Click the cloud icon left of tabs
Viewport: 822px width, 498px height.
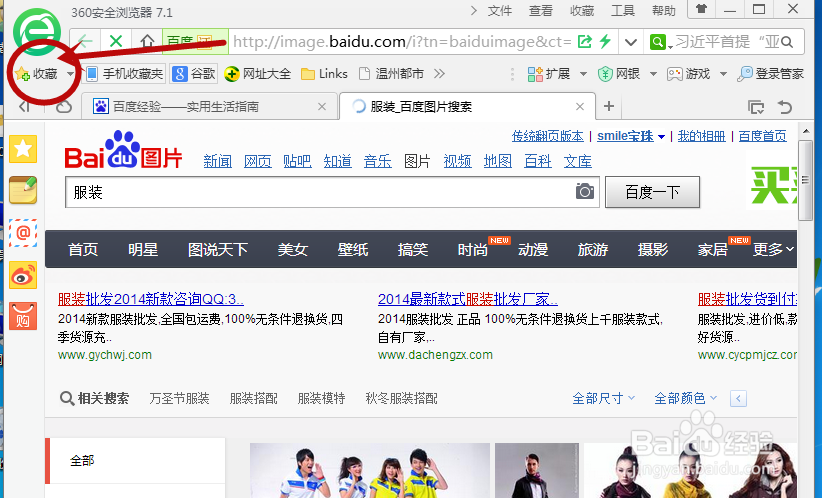click(x=63, y=107)
